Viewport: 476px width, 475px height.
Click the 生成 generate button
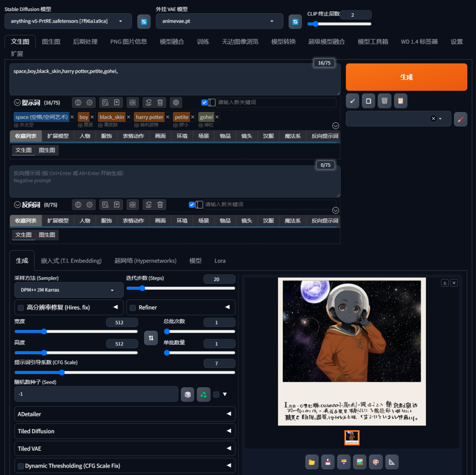[406, 77]
